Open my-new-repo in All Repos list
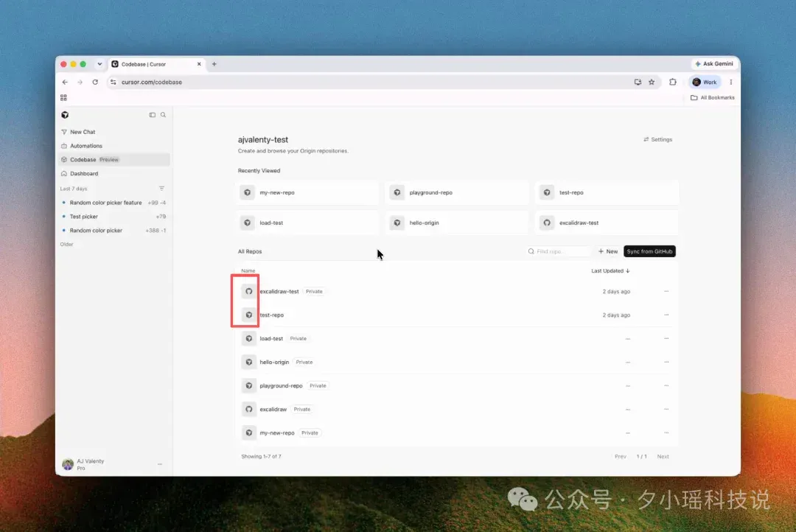796x532 pixels. [276, 433]
